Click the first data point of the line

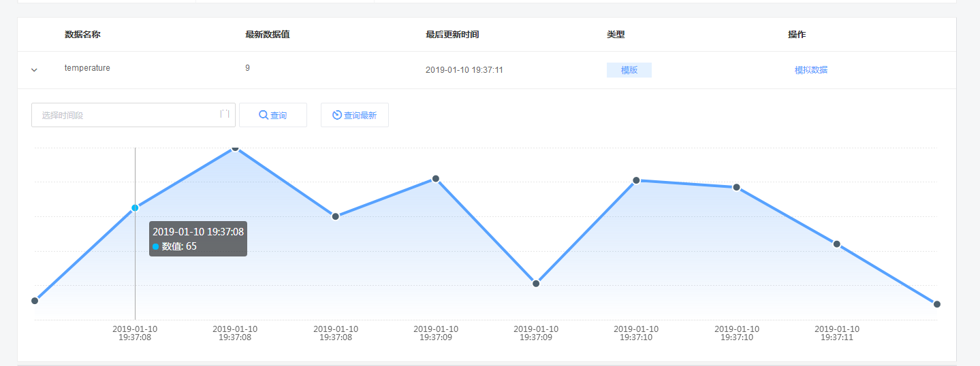tap(35, 301)
